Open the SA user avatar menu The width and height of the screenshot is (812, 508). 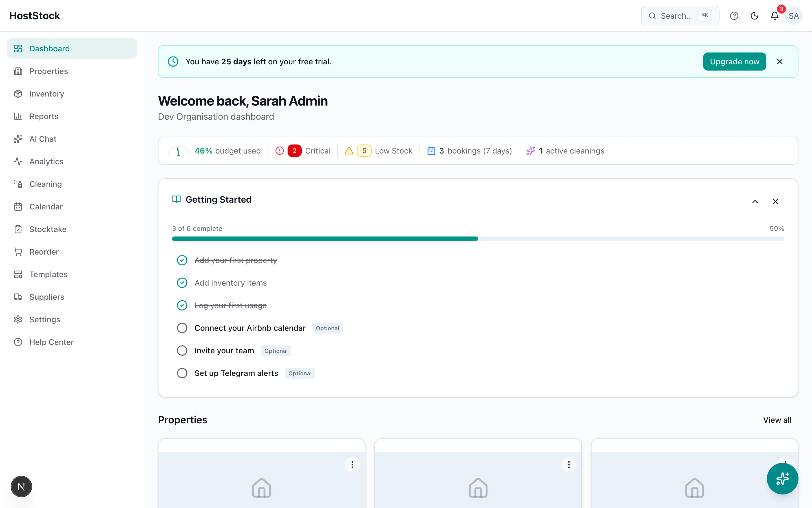tap(794, 16)
